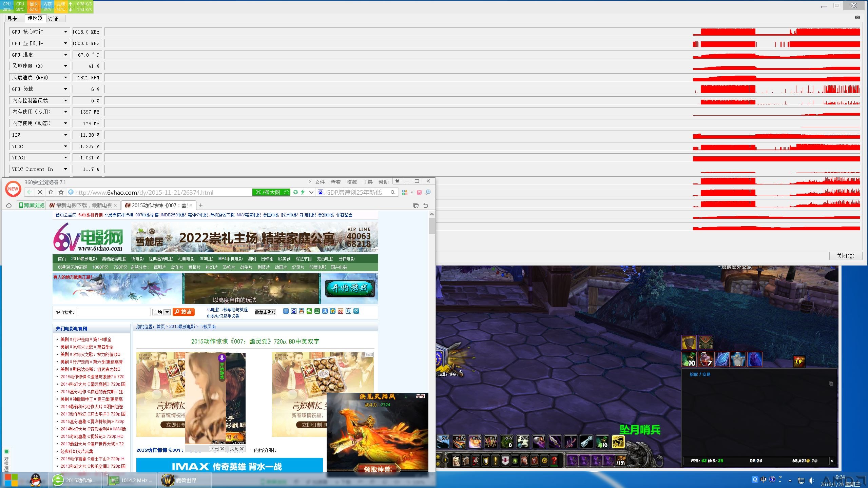Open WoW character portrait micro button
868x488 pixels.
(x=456, y=461)
